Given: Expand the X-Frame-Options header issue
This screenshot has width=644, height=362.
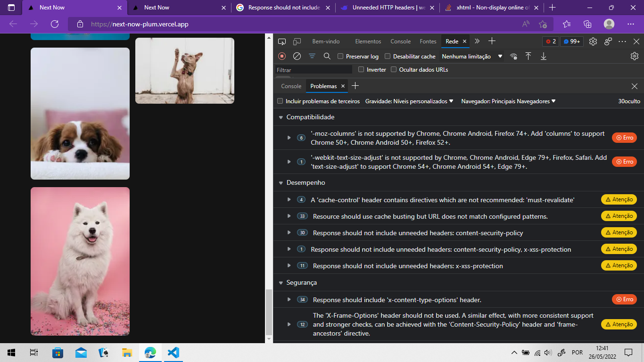Looking at the screenshot, I should point(289,324).
